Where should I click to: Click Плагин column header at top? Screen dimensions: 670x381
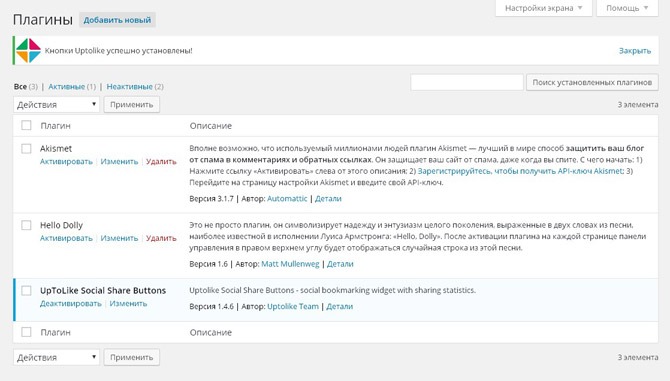56,126
